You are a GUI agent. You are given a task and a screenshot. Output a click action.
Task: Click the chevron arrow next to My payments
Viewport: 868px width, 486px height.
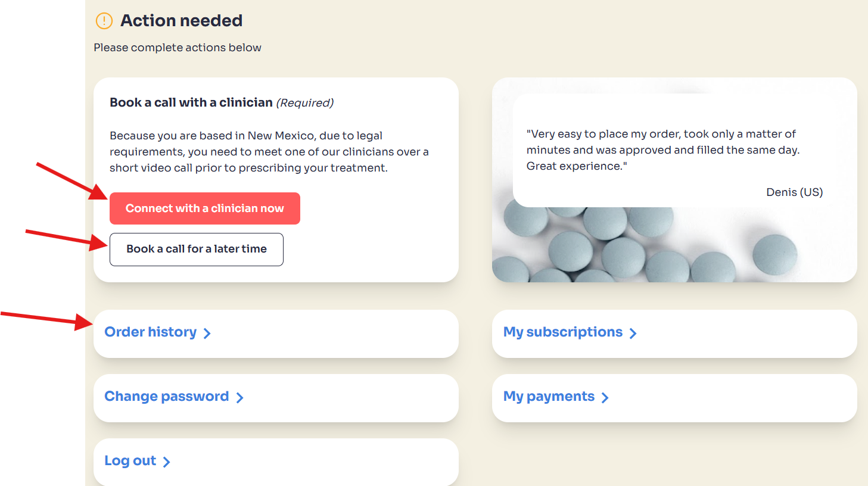(x=605, y=398)
